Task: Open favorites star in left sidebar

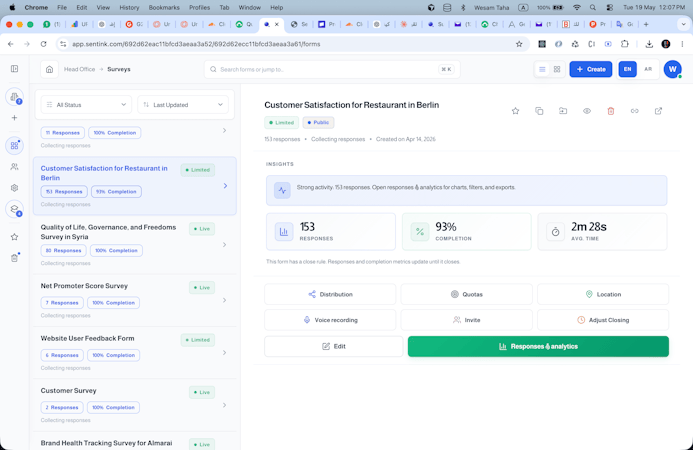Action: point(15,237)
